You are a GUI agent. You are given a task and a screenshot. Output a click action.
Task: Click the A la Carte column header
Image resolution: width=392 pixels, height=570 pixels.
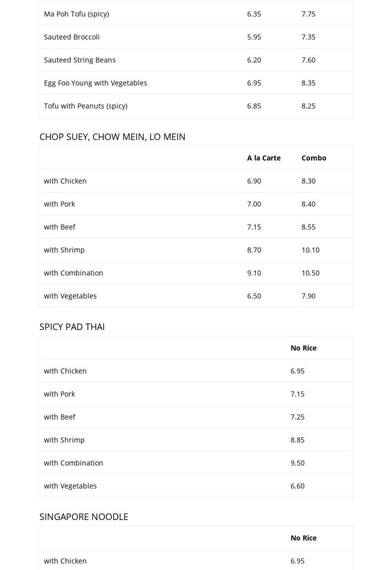(264, 158)
